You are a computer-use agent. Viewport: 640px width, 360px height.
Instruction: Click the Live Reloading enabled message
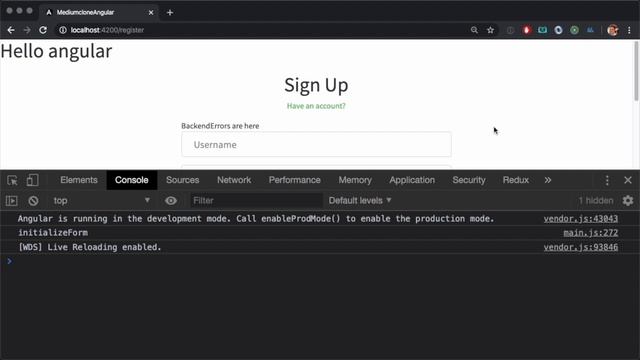(x=89, y=247)
